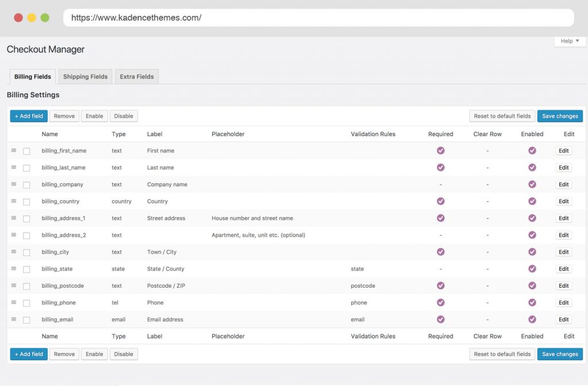Click the top Disable button
The image size is (588, 386).
(x=123, y=116)
